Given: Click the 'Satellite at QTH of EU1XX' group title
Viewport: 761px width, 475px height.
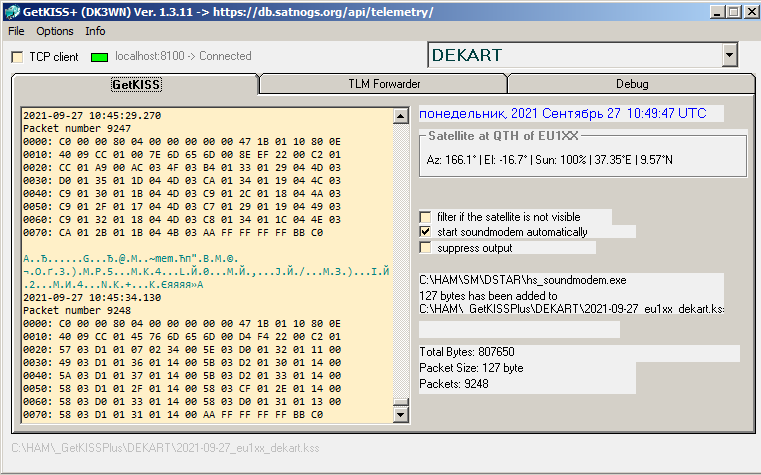Looking at the screenshot, I should pyautogui.click(x=503, y=136).
